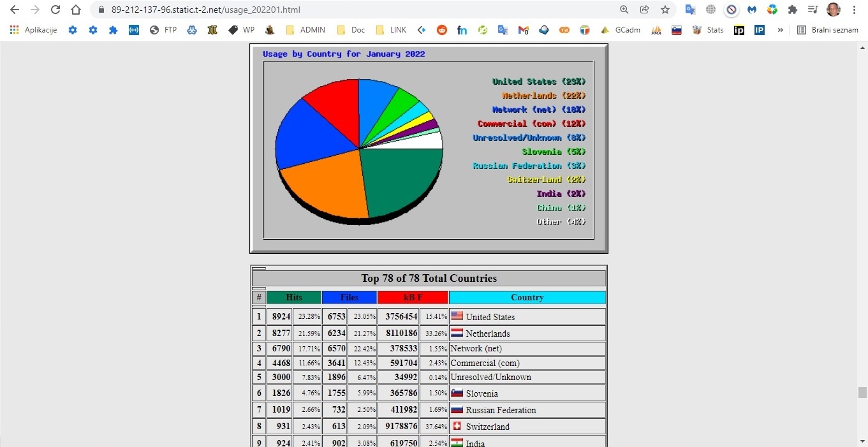Click the 'Network (net) (18%)' legend entry
The image size is (868, 447).
pos(538,110)
